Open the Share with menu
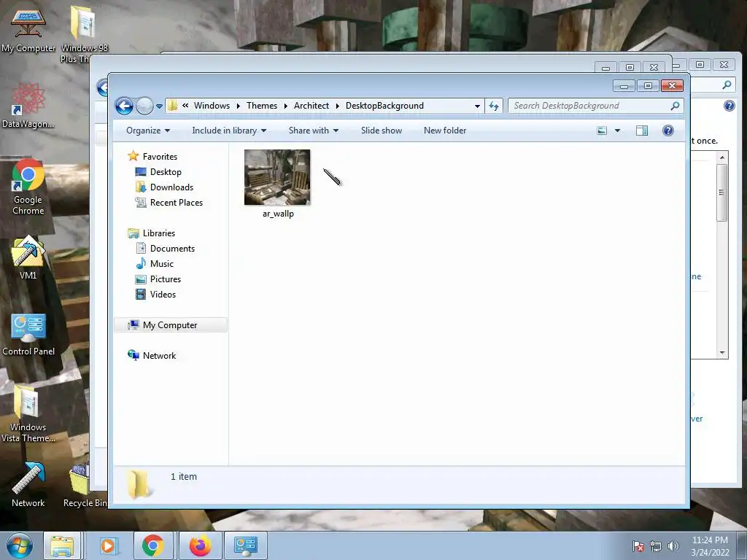 314,131
